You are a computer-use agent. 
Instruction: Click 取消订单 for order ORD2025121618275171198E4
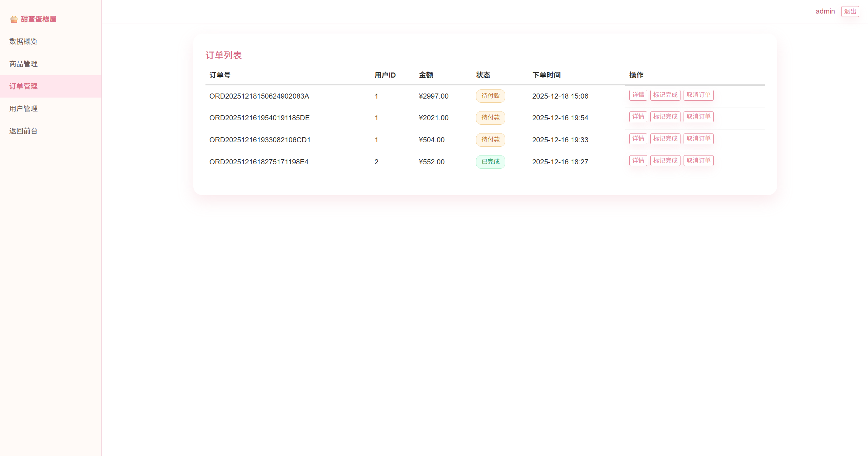[698, 161]
